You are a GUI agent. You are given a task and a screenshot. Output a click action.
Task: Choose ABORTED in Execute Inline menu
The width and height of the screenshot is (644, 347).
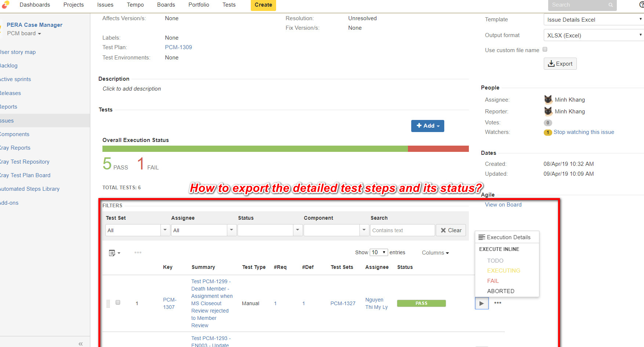point(500,291)
